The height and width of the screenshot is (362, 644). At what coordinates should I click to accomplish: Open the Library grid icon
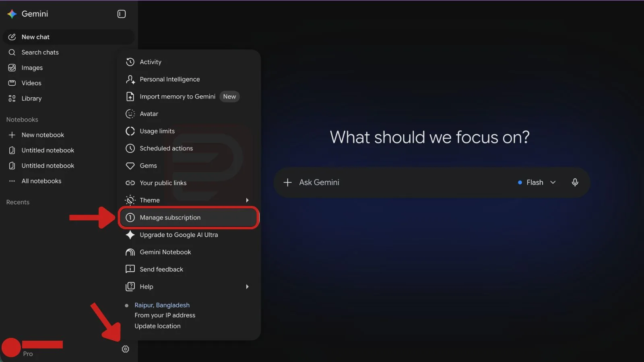point(12,98)
